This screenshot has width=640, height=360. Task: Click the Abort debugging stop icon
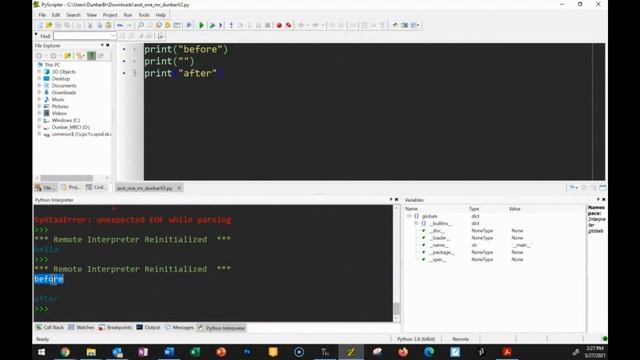click(x=268, y=25)
